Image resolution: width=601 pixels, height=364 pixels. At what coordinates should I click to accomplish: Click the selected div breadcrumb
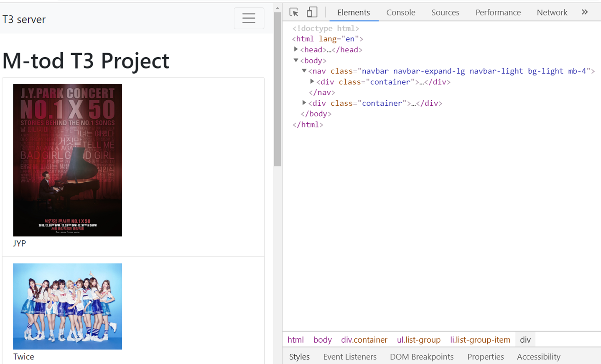(x=525, y=340)
